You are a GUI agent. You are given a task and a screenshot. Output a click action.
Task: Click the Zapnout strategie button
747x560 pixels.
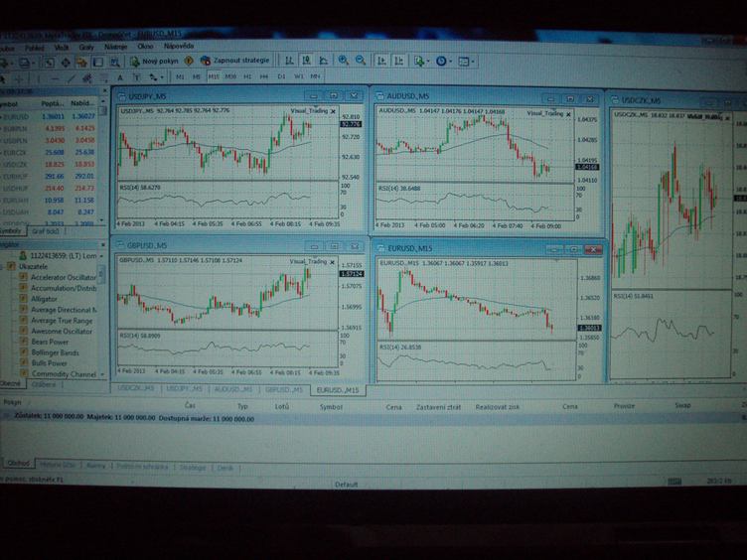coord(234,61)
